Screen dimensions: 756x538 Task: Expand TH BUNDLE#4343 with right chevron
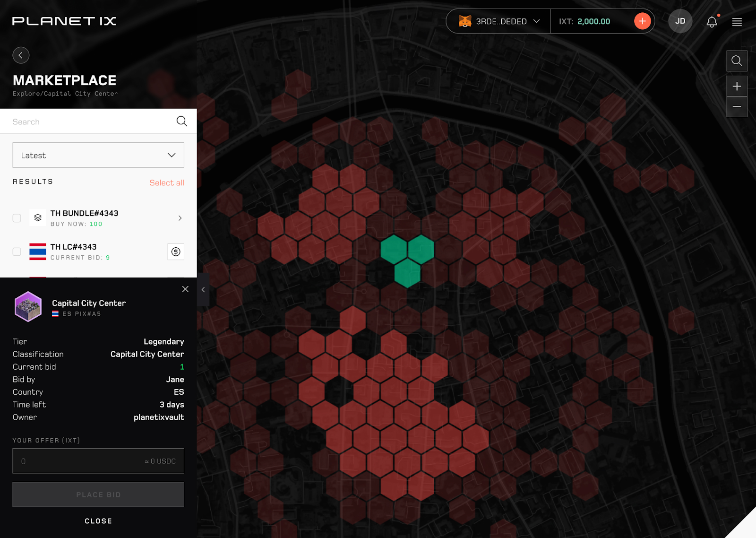pyautogui.click(x=180, y=218)
